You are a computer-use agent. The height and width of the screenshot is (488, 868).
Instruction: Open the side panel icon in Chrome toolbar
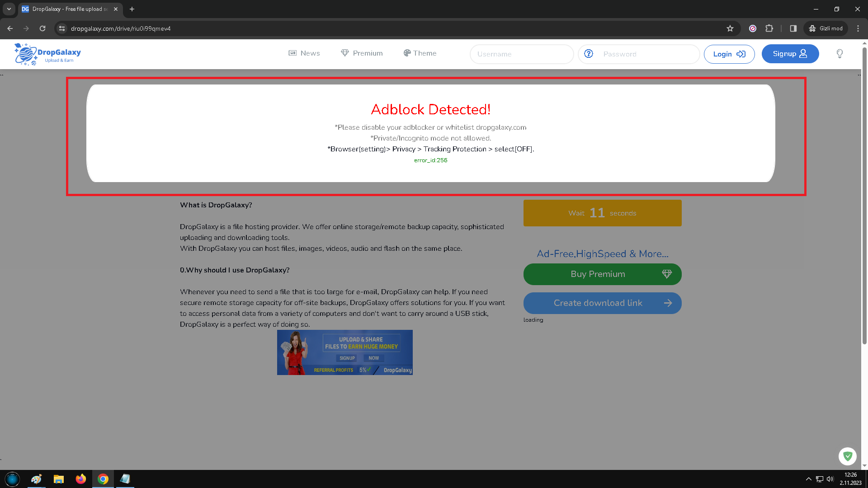click(x=793, y=28)
